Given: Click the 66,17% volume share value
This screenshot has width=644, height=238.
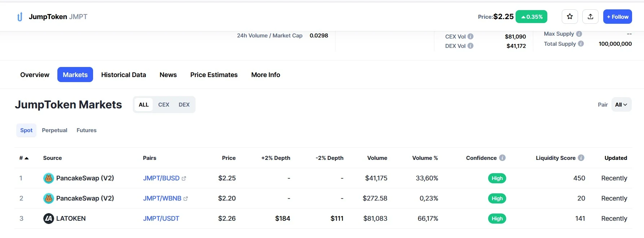Looking at the screenshot, I should click(x=428, y=219).
